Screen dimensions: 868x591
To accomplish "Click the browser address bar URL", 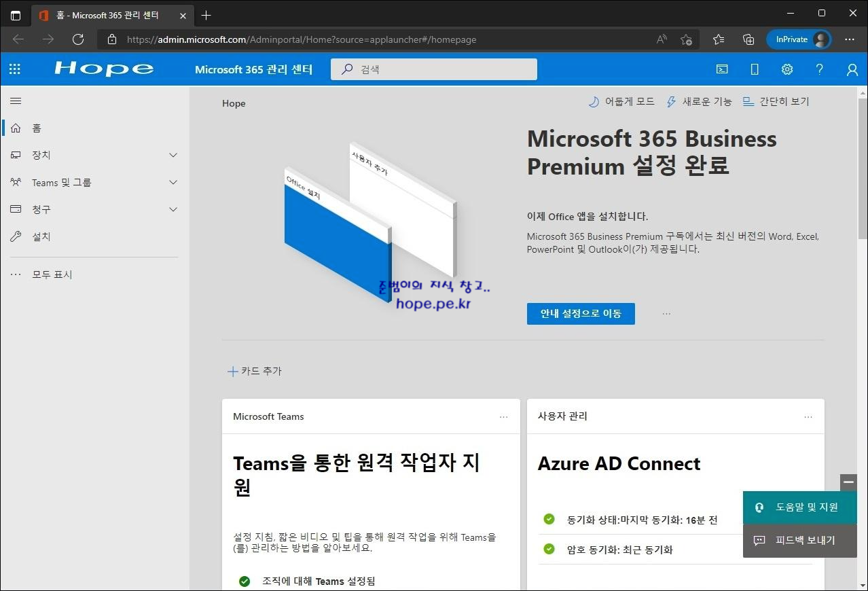I will 302,39.
